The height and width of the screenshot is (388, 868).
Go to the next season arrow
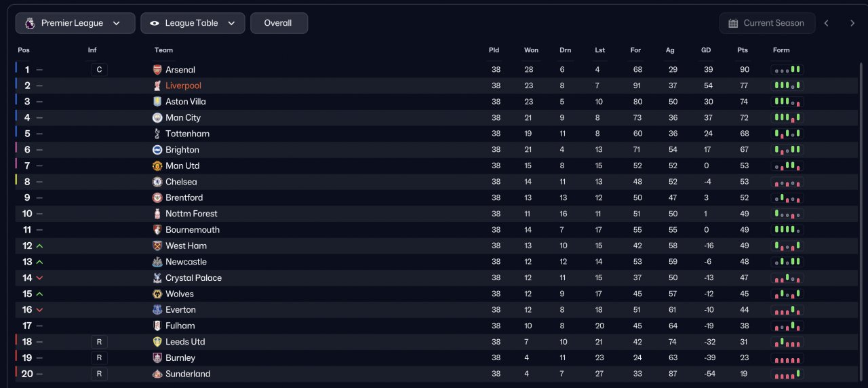[x=852, y=23]
